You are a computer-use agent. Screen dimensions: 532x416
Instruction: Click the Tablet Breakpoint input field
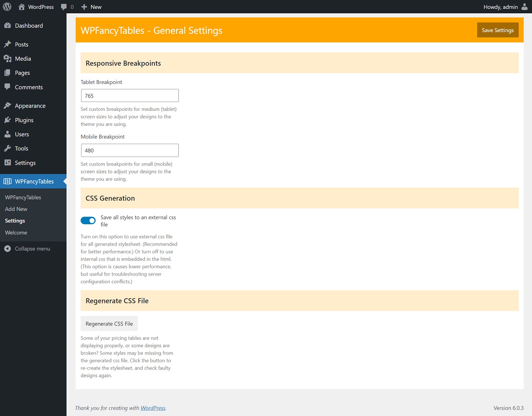tap(130, 96)
